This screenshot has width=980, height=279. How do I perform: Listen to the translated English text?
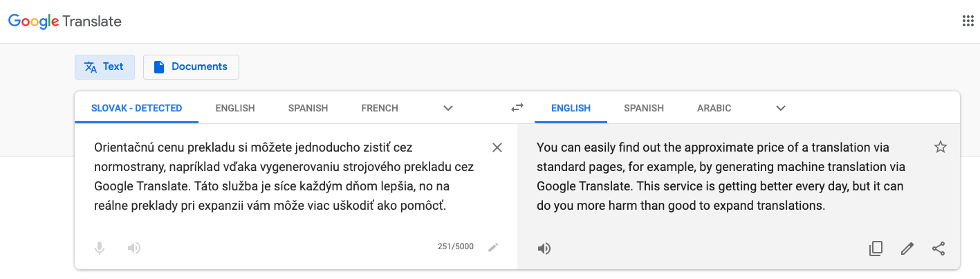coord(544,249)
